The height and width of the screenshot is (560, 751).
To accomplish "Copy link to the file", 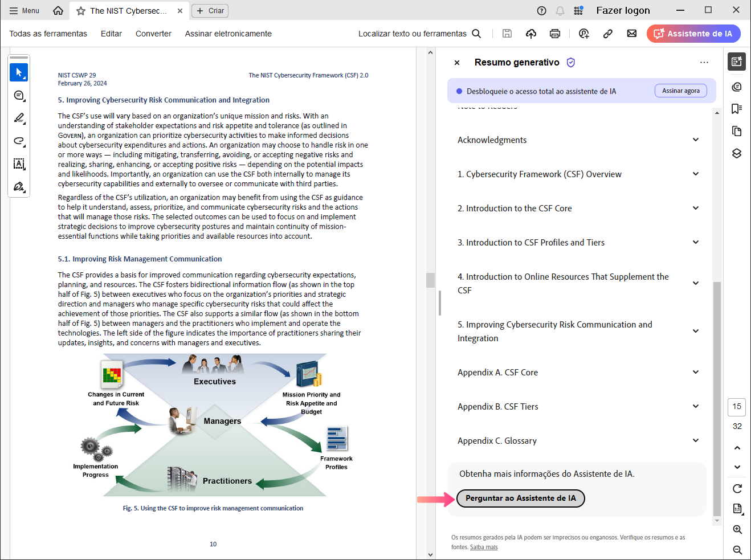I will [608, 34].
